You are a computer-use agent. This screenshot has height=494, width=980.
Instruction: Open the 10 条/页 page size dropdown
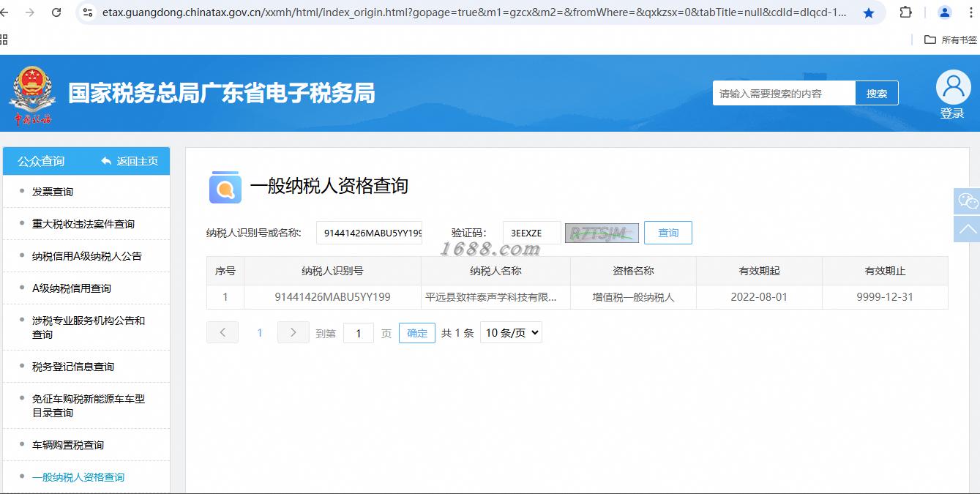pos(511,333)
